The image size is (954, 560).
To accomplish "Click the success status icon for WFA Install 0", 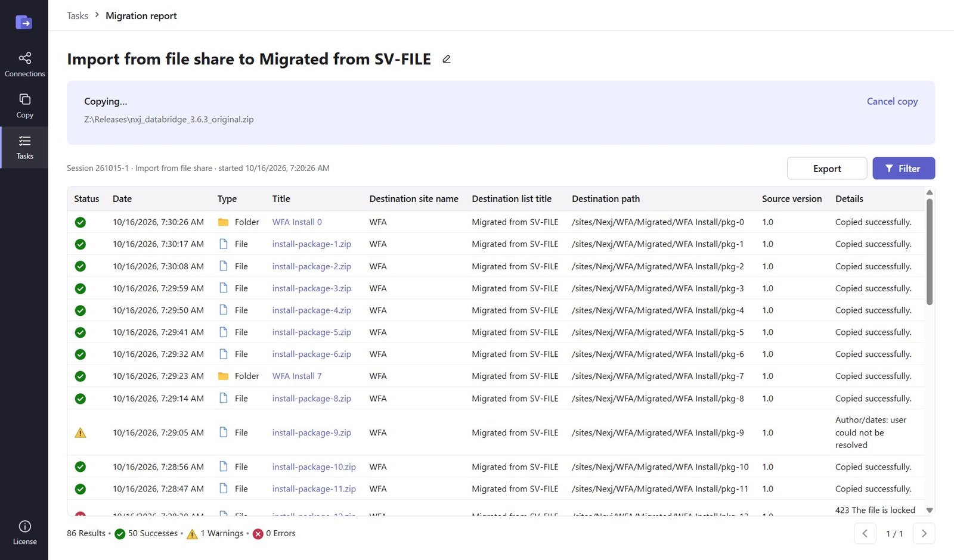I will point(80,222).
